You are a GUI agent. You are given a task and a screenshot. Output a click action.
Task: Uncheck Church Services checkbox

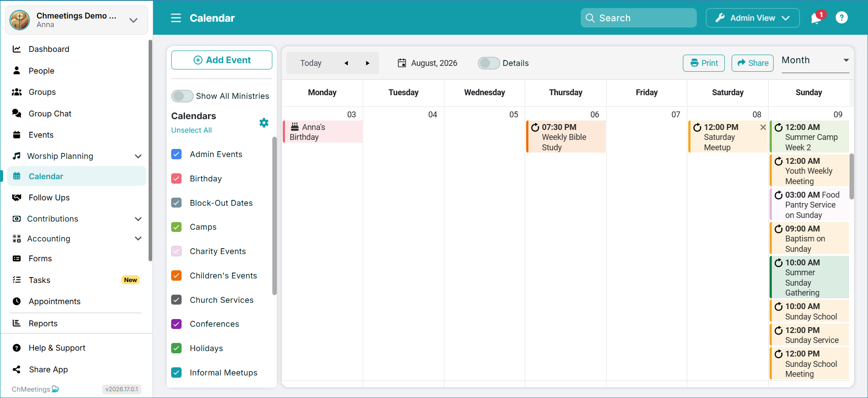(177, 300)
